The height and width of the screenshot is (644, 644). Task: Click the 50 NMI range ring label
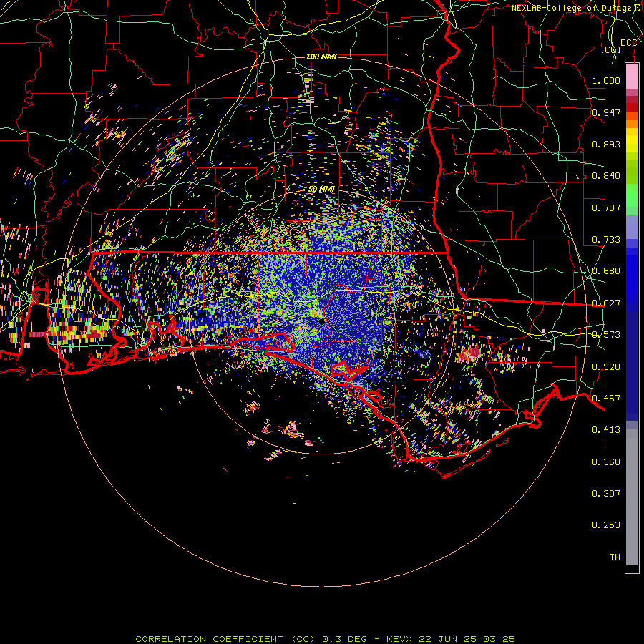click(321, 190)
